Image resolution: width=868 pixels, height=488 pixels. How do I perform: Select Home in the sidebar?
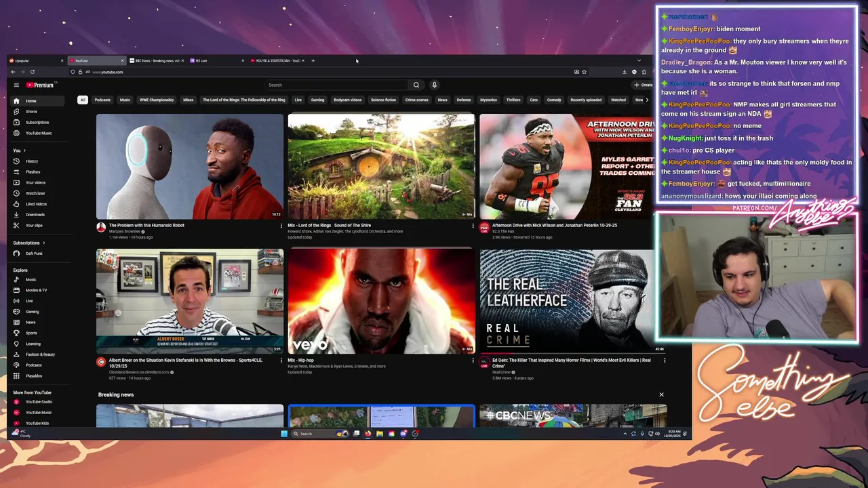click(x=38, y=101)
